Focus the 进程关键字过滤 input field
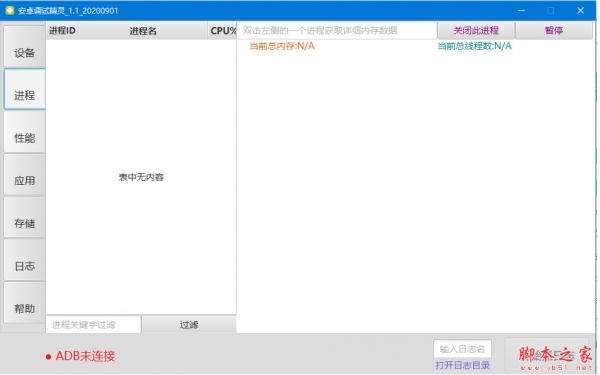 (93, 325)
